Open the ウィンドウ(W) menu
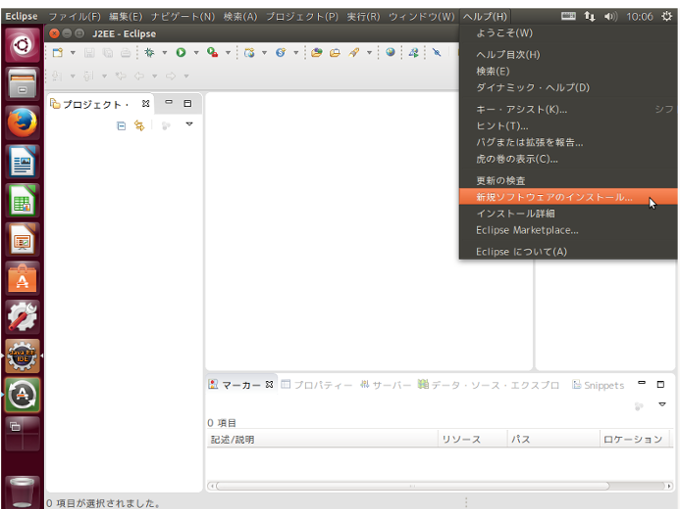 pos(421,16)
